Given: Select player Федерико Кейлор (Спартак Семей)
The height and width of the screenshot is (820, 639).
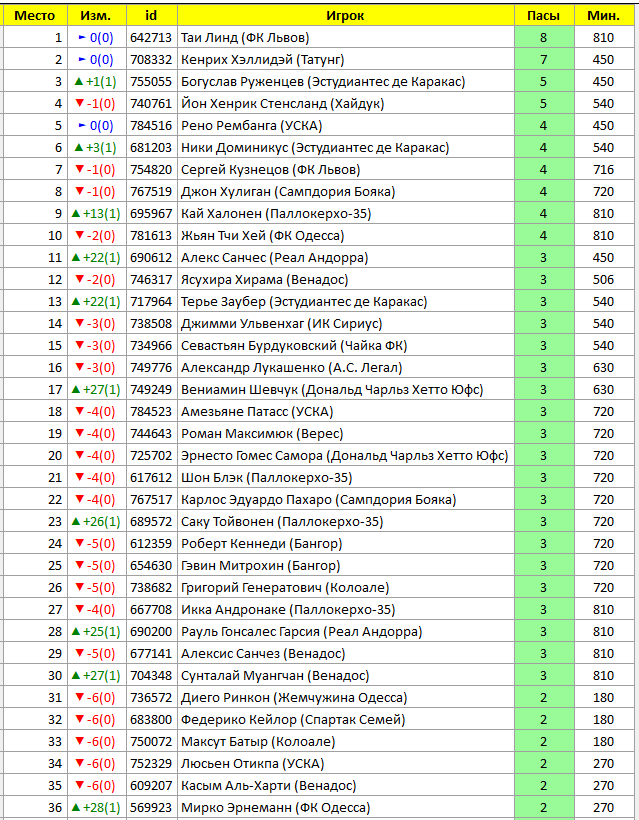Looking at the screenshot, I should point(293,719).
